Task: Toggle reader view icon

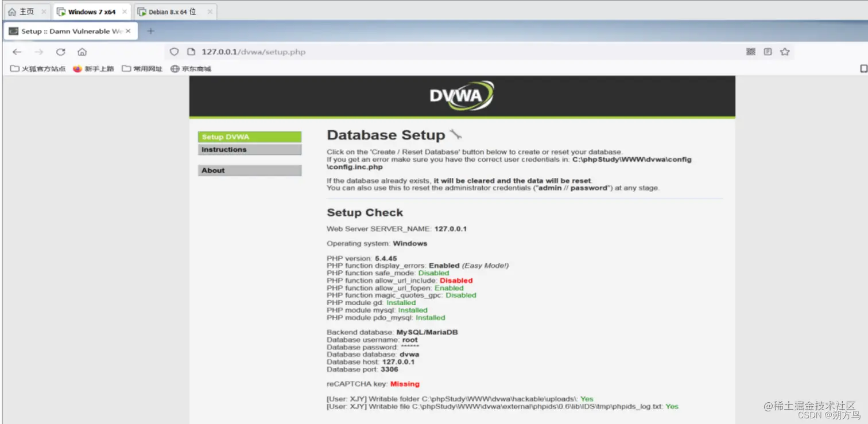Action: click(768, 52)
